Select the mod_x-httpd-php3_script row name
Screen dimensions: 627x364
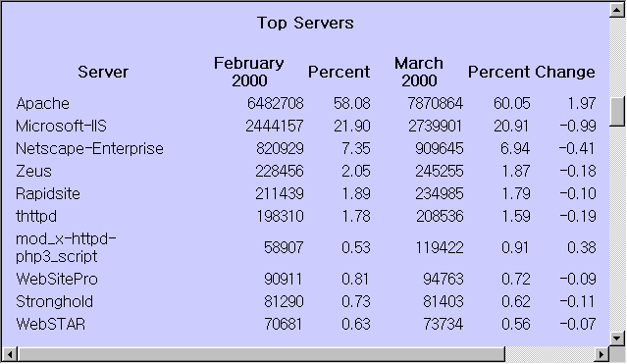click(x=66, y=247)
